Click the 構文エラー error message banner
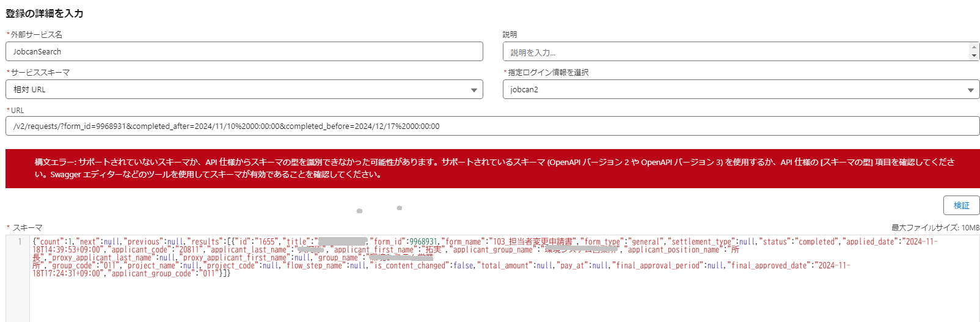 [x=492, y=168]
